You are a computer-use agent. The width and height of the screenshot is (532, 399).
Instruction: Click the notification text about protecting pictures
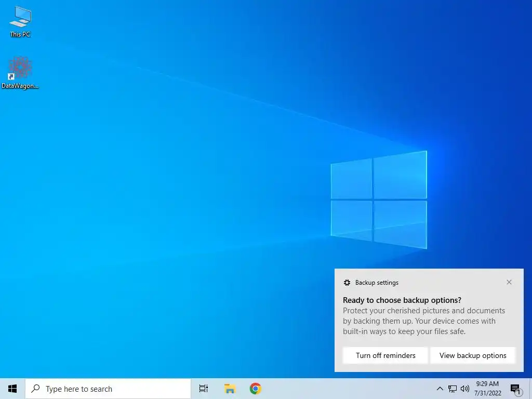[x=424, y=321]
